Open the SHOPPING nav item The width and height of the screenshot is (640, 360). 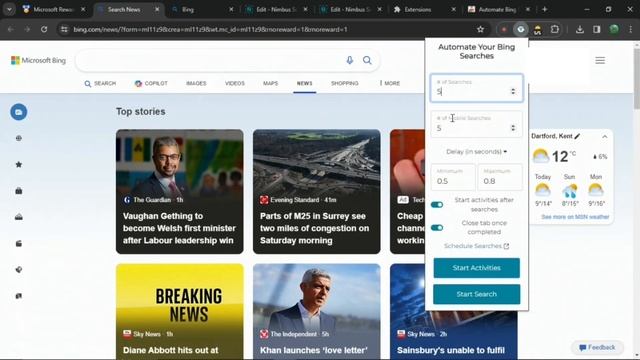[x=344, y=83]
